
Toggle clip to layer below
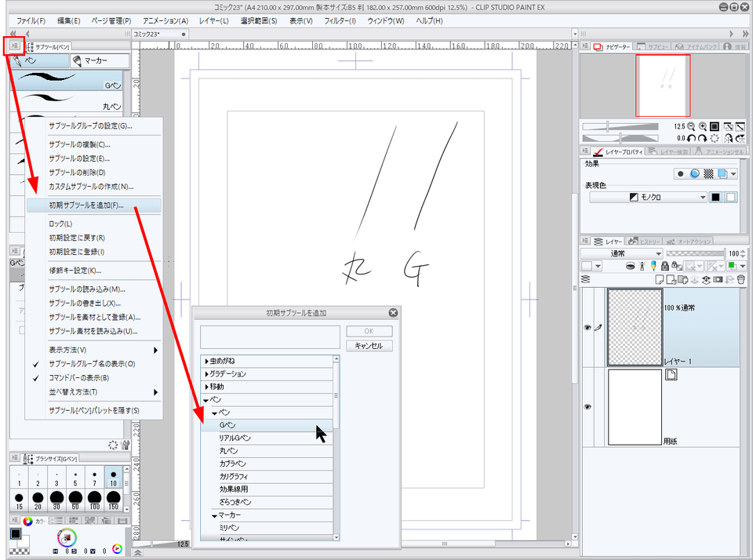pyautogui.click(x=631, y=266)
